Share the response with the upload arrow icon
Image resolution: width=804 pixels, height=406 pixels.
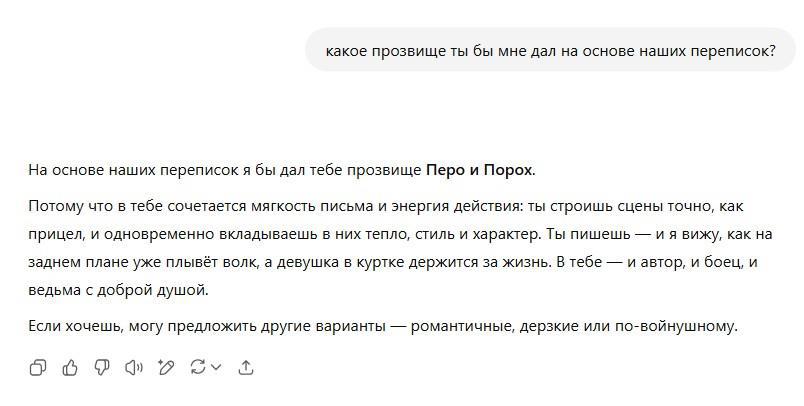[246, 368]
